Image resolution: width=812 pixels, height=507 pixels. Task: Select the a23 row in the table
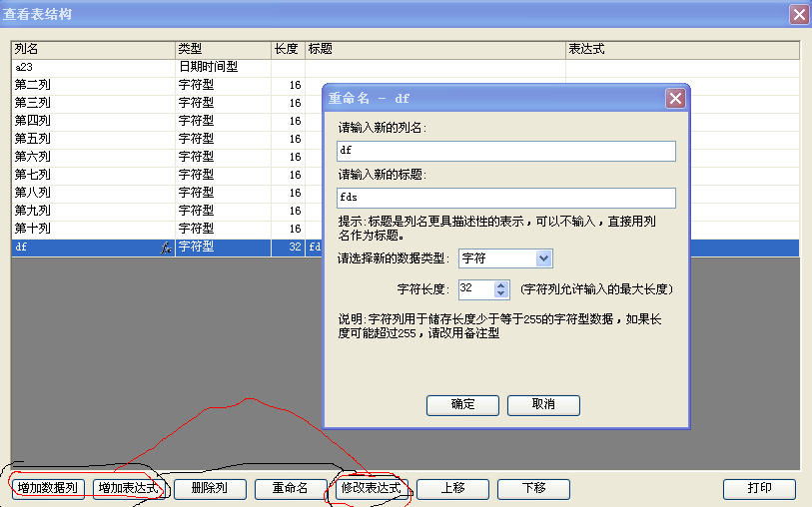[x=90, y=67]
